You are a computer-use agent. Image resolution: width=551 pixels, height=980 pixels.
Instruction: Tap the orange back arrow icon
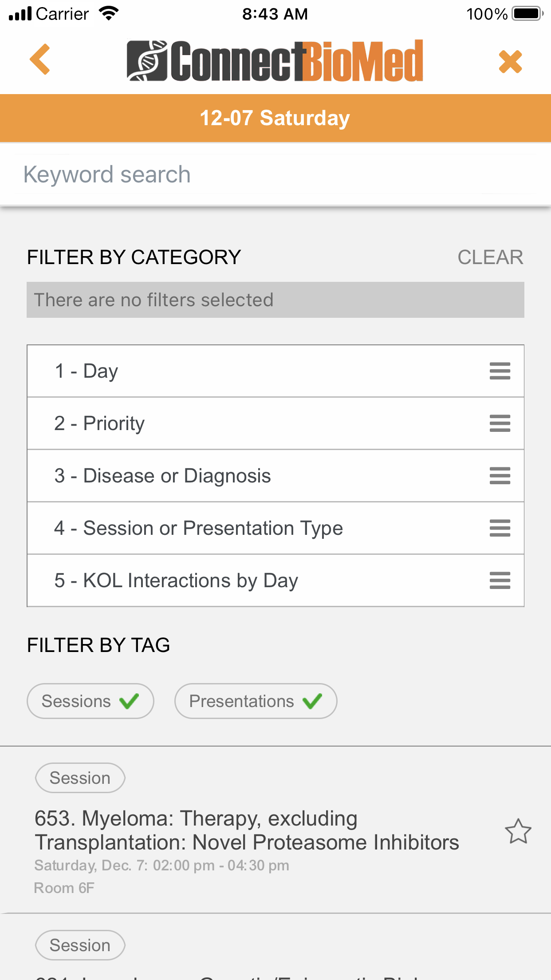click(x=40, y=59)
